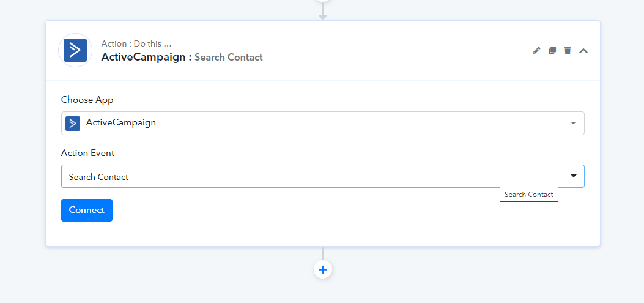This screenshot has width=644, height=303.
Task: Open the Choose App dropdown arrow
Action: [x=573, y=123]
